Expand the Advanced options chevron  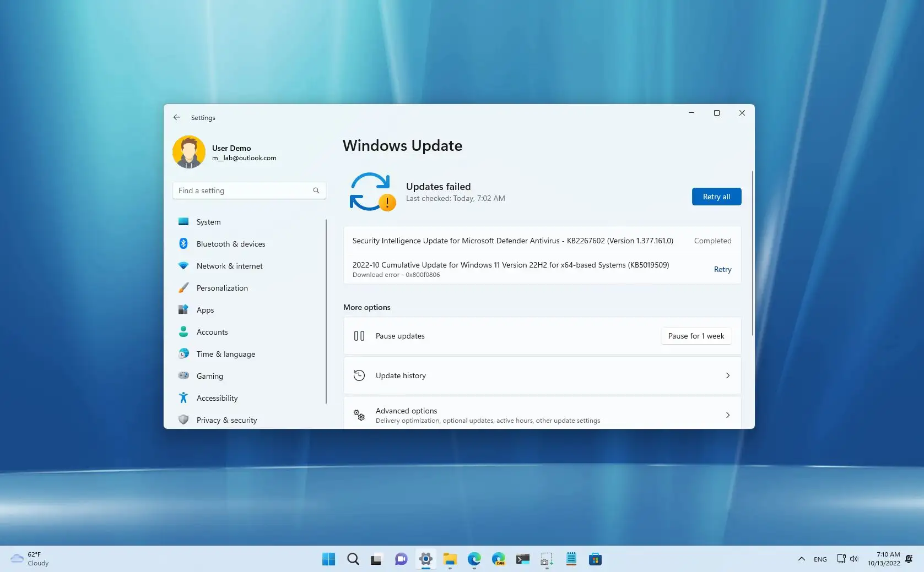[728, 415]
